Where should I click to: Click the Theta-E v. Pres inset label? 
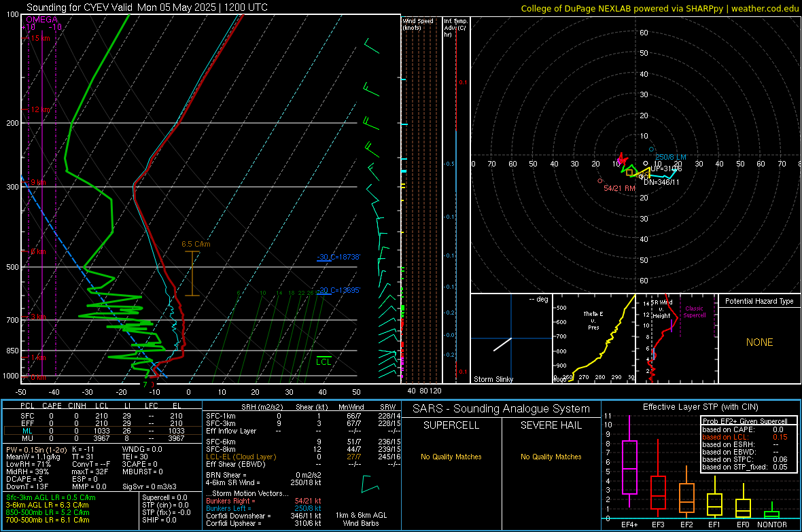coord(593,320)
